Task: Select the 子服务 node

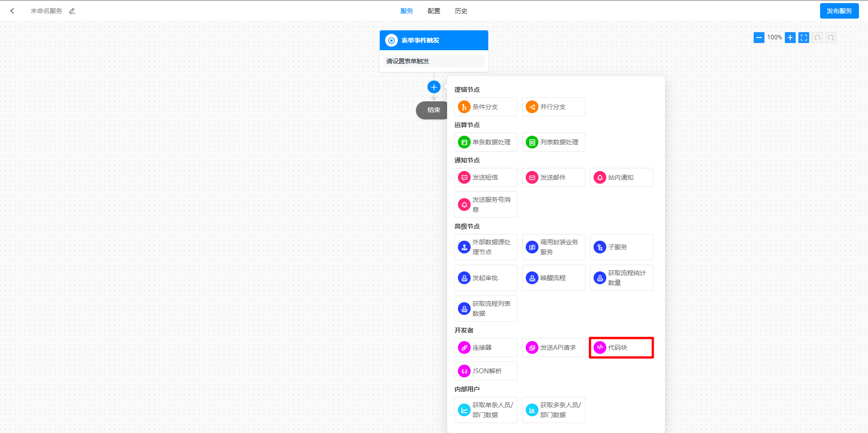Action: [x=621, y=247]
